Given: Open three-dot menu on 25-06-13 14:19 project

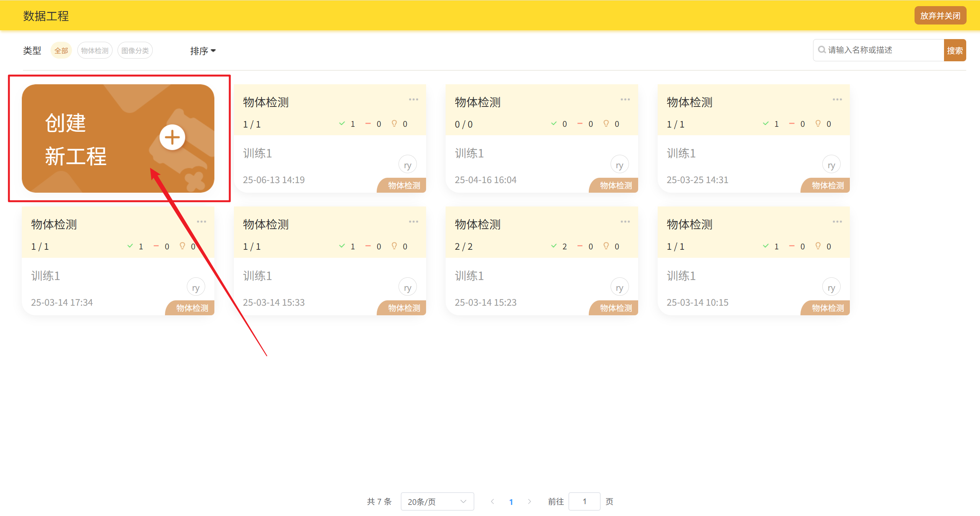Looking at the screenshot, I should pyautogui.click(x=413, y=100).
